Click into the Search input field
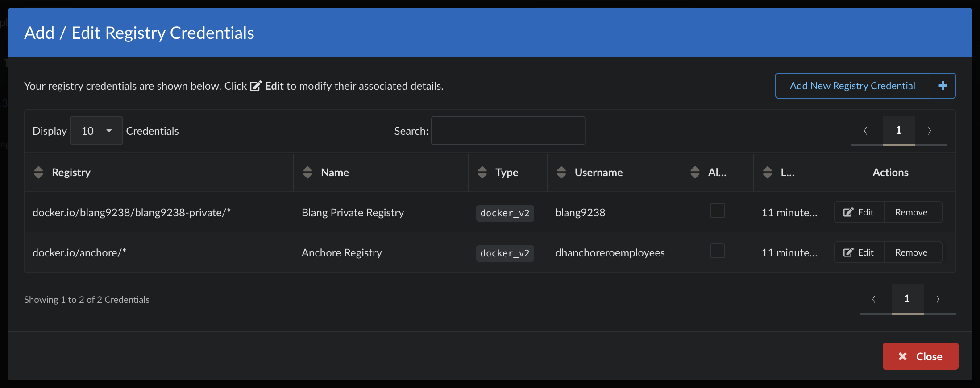The width and height of the screenshot is (980, 388). pyautogui.click(x=508, y=131)
